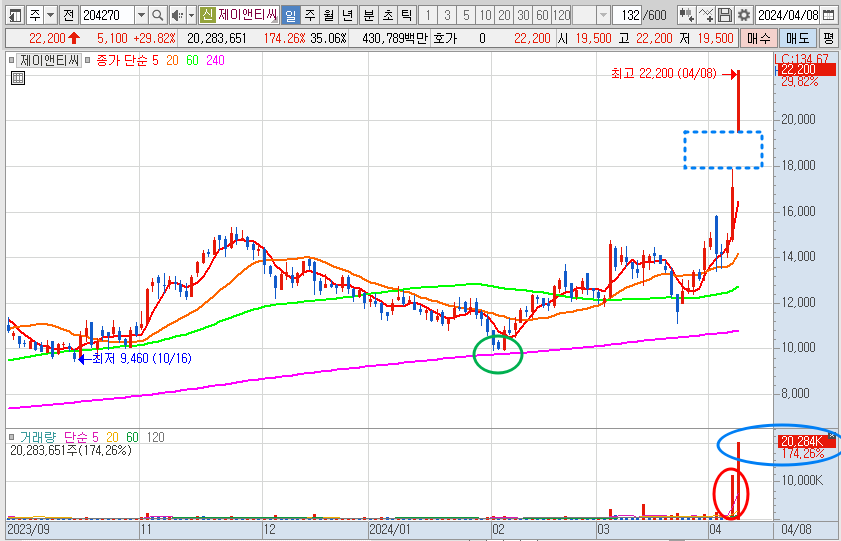Click the date field 2024/04/08
Image resolution: width=841 pixels, height=541 pixels.
pos(788,15)
